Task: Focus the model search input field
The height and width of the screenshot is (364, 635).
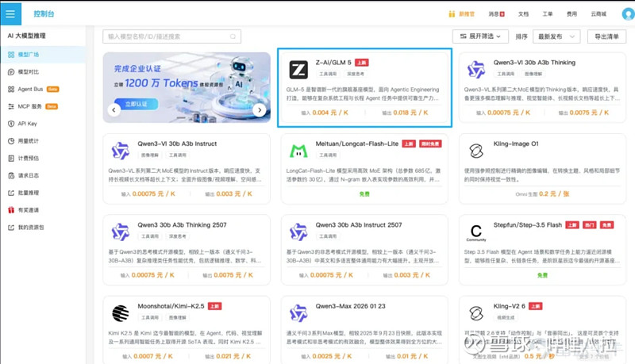Action: pyautogui.click(x=171, y=36)
